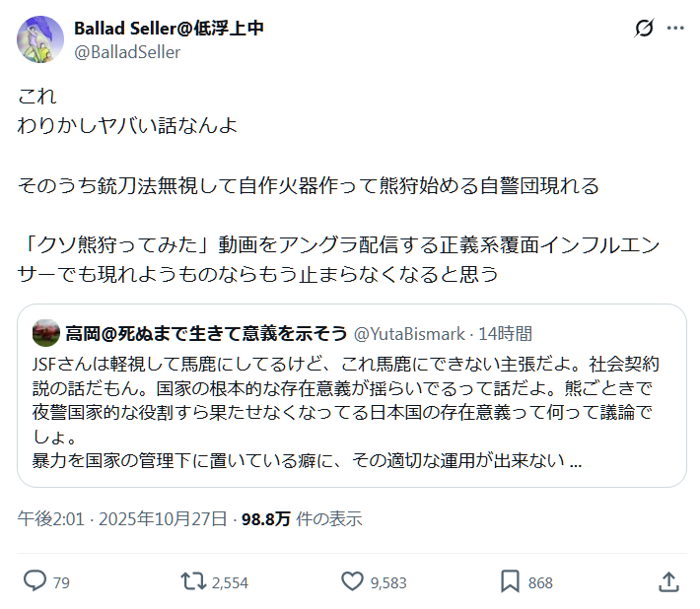Click the 午後2:01 · 2025年10月27日 timestamp
Viewport: 700px width, 609px height.
[123, 518]
